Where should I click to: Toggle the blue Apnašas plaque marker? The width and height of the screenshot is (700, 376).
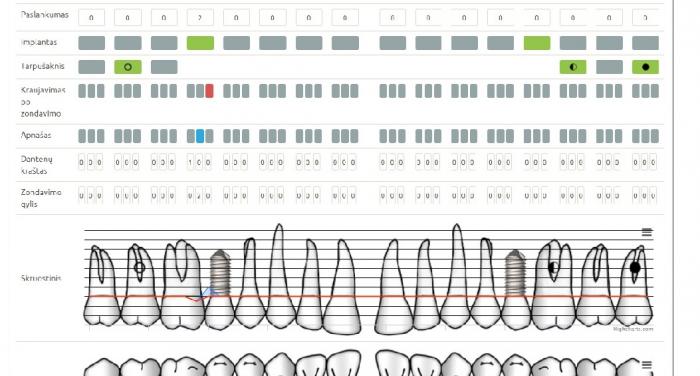[200, 136]
